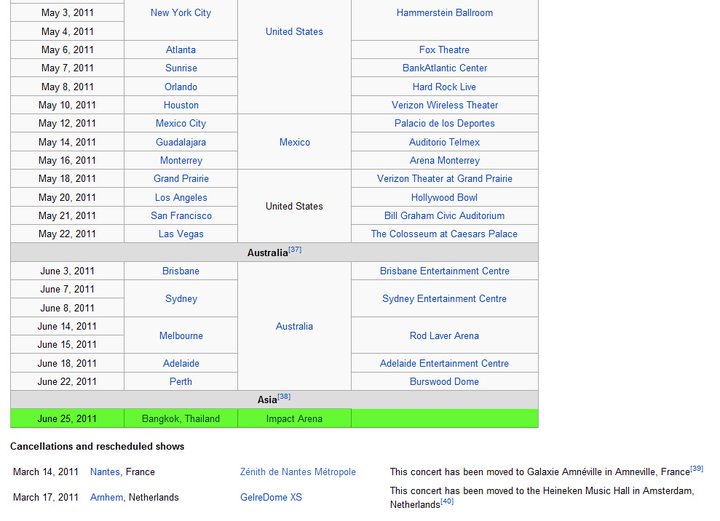Click the June 18, 2011 date cell
The height and width of the screenshot is (521, 720).
[x=67, y=364]
